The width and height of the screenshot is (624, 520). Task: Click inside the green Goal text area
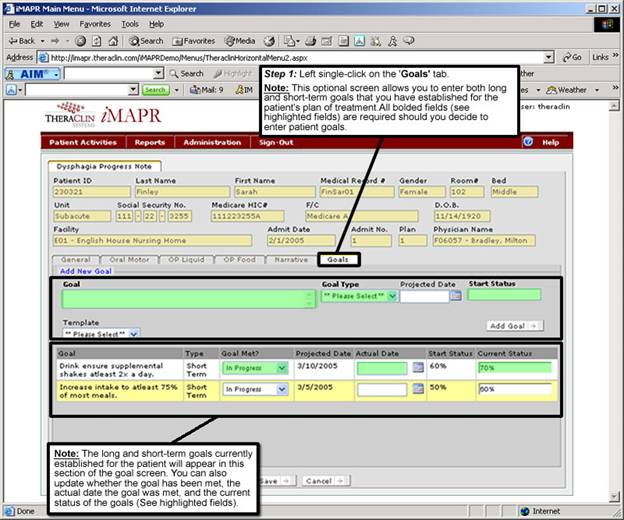(x=189, y=299)
